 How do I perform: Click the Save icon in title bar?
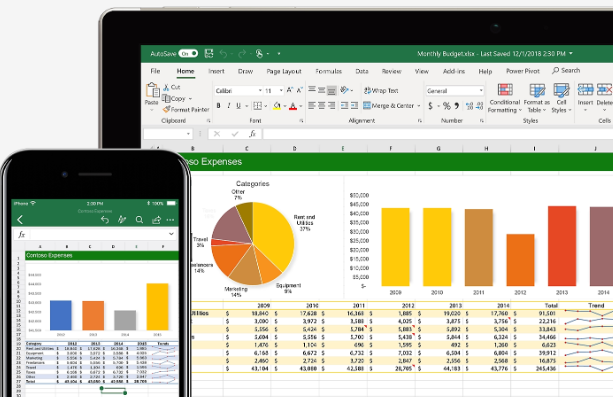[x=209, y=54]
